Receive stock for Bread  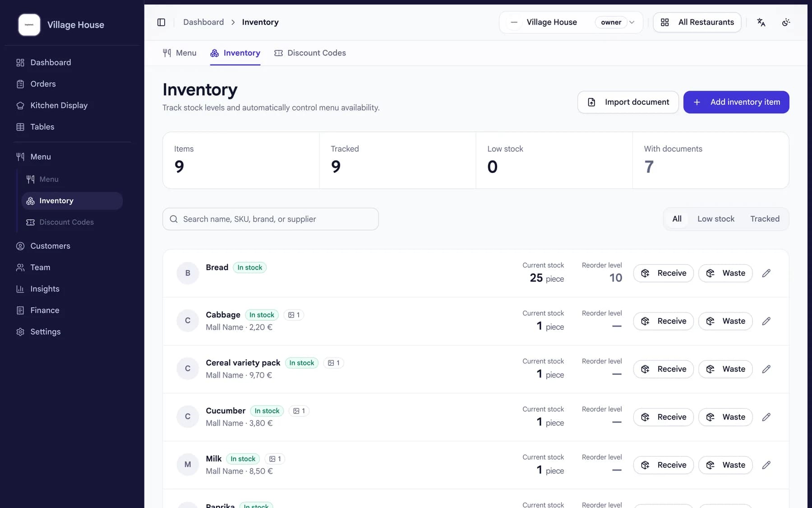(x=663, y=273)
